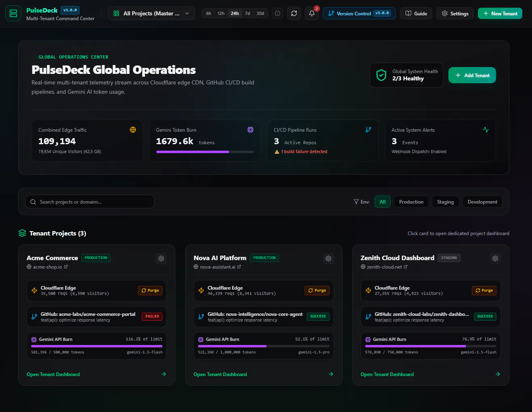The image size is (532, 412).
Task: Click the Tenant Projects layers icon
Action: point(22,233)
